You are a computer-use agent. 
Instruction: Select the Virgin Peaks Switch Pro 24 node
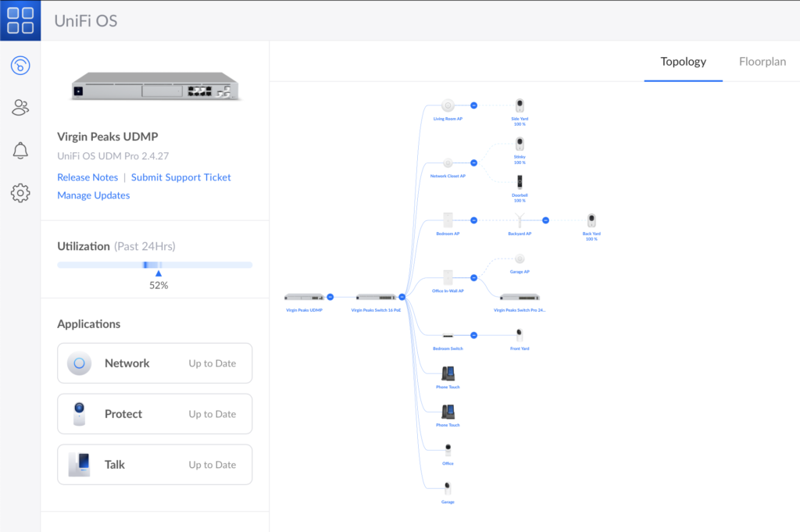520,298
